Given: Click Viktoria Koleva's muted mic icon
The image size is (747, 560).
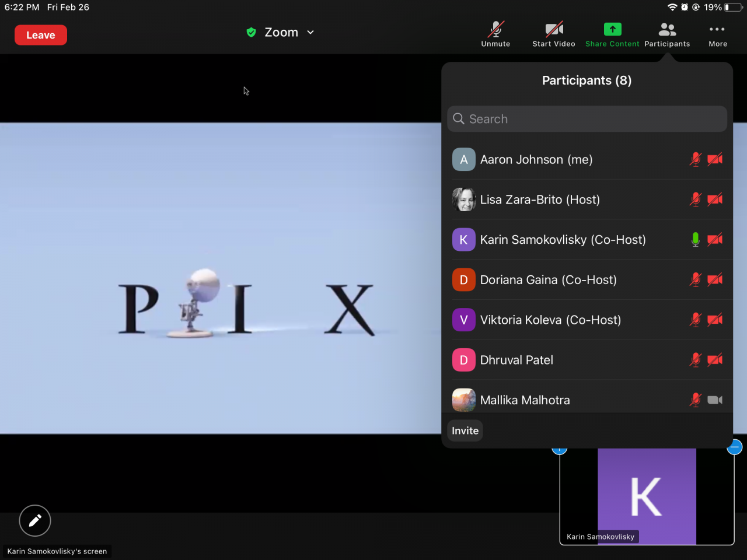Looking at the screenshot, I should [x=695, y=320].
